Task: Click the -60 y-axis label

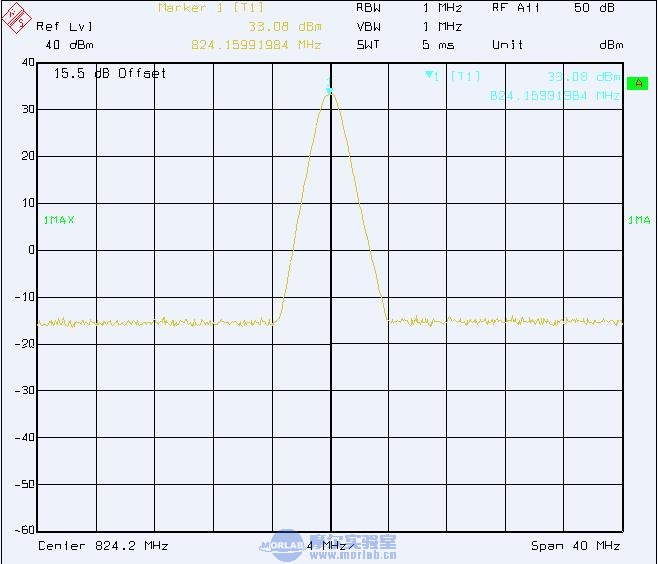Action: point(24,530)
